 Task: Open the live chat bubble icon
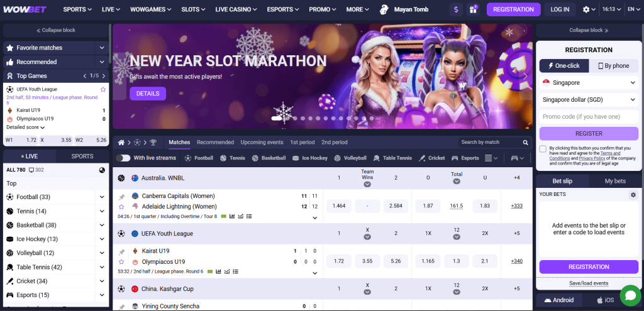629,295
